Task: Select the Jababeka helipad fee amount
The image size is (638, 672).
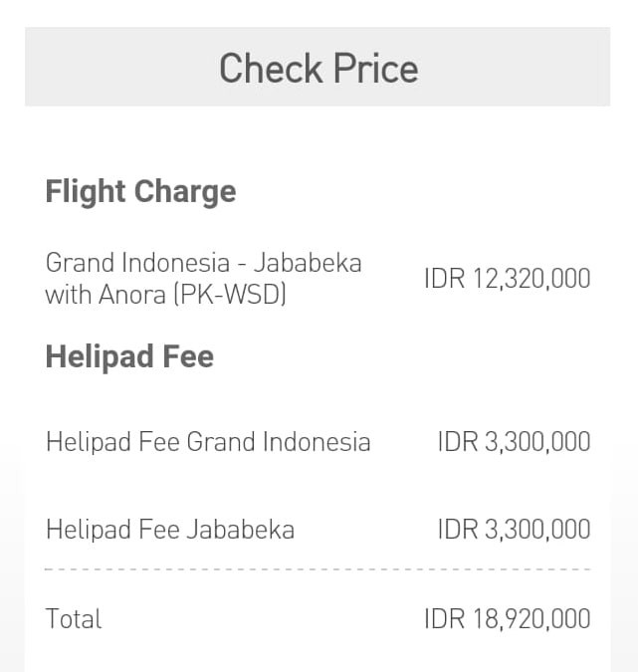Action: 514,529
